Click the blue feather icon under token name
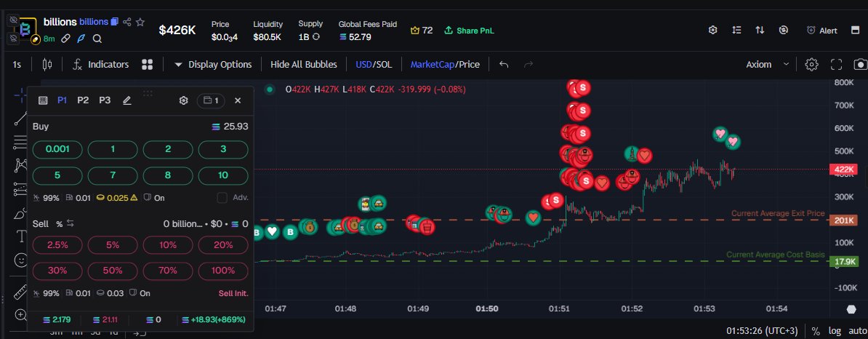 81,39
